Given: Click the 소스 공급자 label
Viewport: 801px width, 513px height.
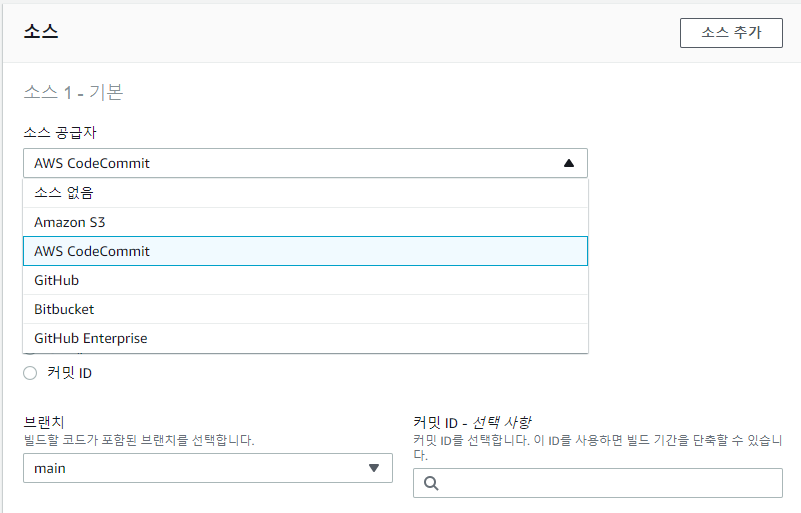Looking at the screenshot, I should click(60, 133).
